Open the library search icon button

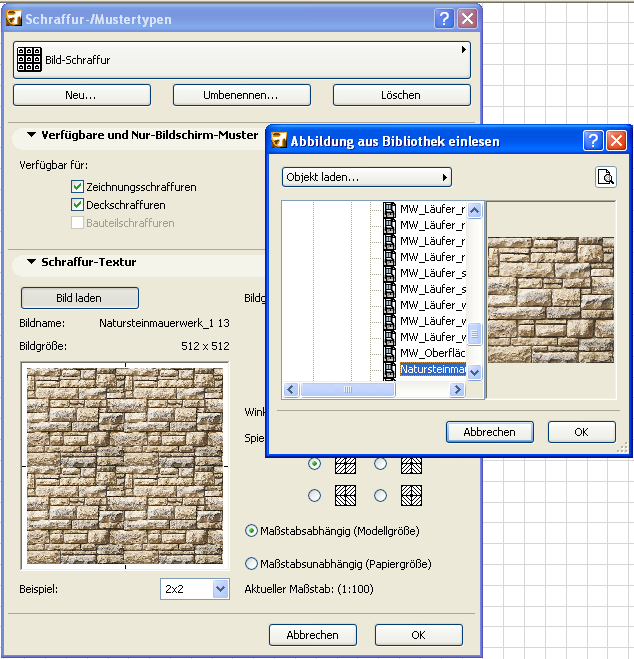coord(605,177)
